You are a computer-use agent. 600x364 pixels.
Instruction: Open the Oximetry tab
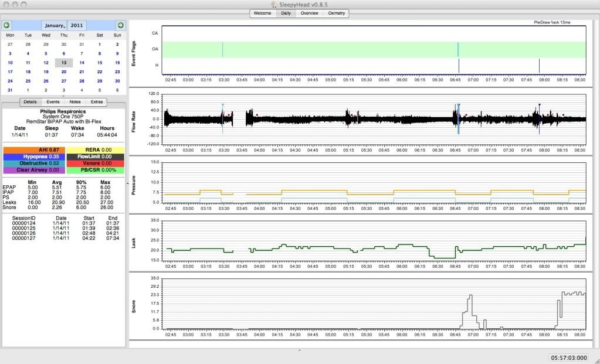coord(336,13)
